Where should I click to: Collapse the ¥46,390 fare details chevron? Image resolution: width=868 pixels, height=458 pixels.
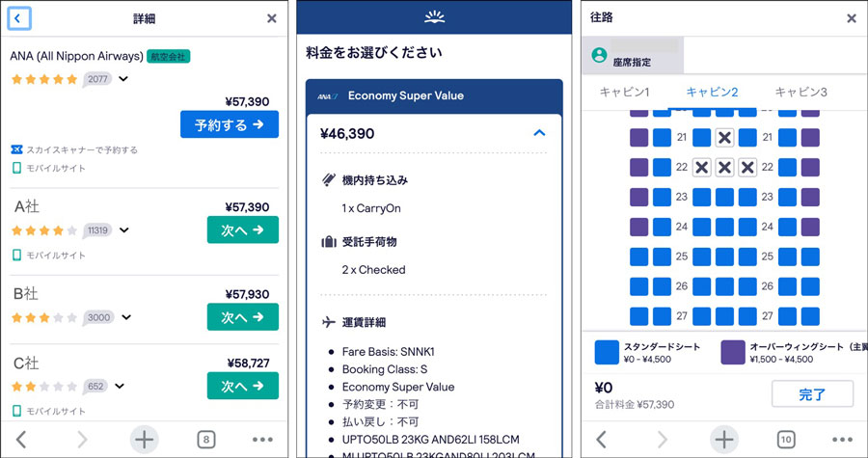coord(539,133)
